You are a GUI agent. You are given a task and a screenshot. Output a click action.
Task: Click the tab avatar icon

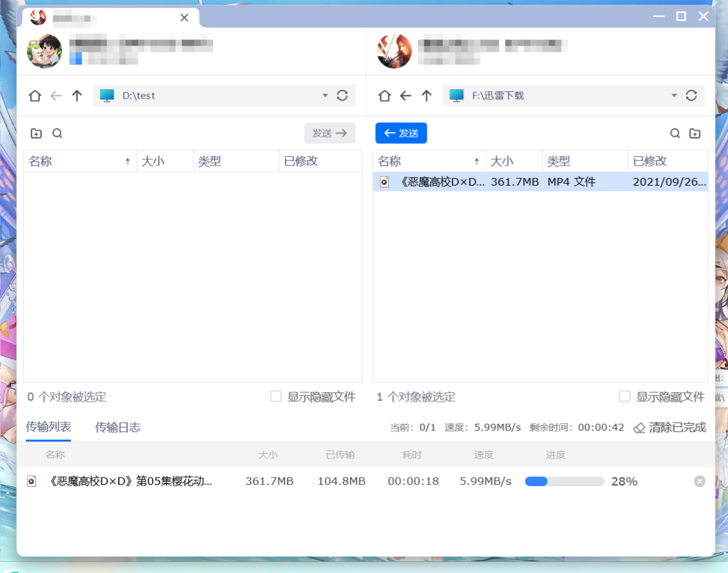(x=38, y=17)
